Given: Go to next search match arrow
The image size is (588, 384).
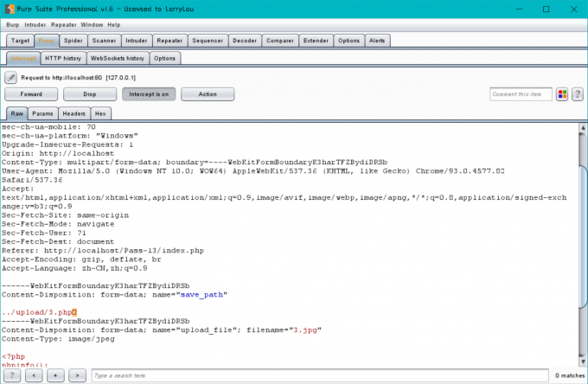Looking at the screenshot, I should tap(77, 375).
